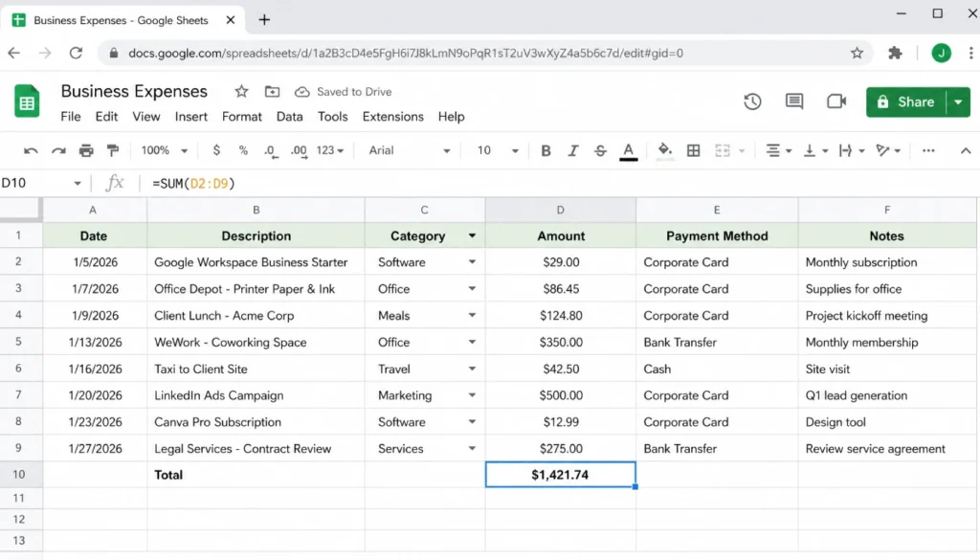The width and height of the screenshot is (980, 560).
Task: Open the Data menu
Action: tap(289, 117)
